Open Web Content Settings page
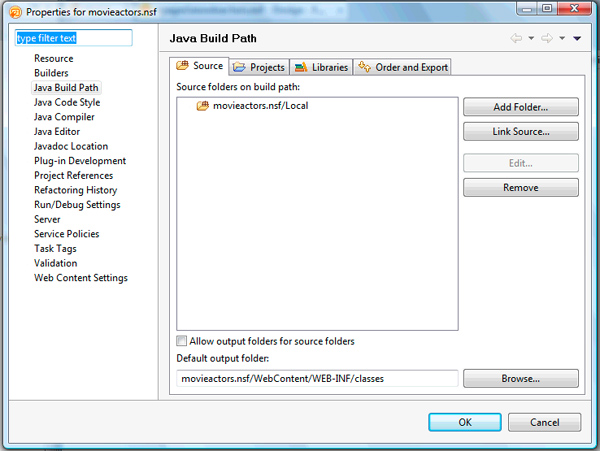 point(81,278)
